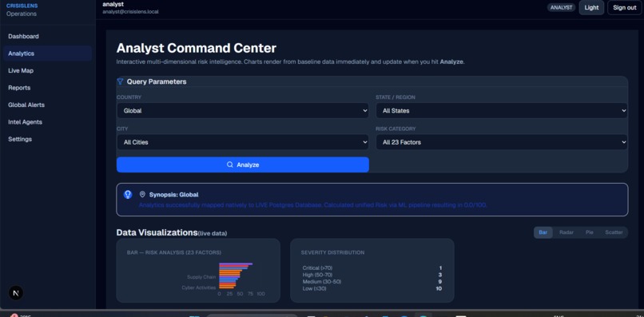Viewport: 644px width, 317px height.
Task: Click the Bar Risk Analysis chart
Action: (198, 271)
